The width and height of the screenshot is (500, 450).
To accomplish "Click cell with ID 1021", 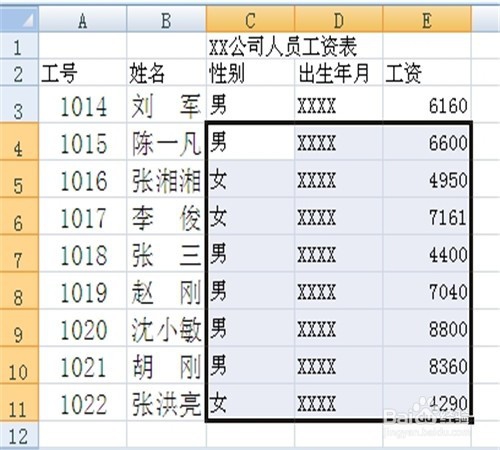I will click(x=83, y=365).
